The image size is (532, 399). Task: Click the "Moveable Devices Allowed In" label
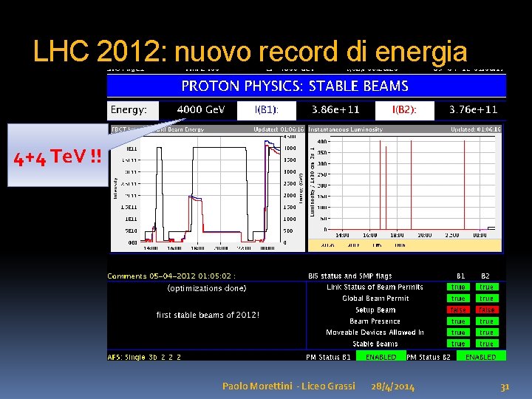click(375, 332)
